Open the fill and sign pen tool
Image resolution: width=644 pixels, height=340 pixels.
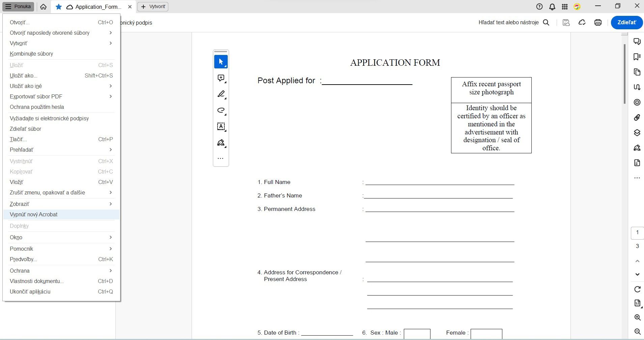(221, 143)
